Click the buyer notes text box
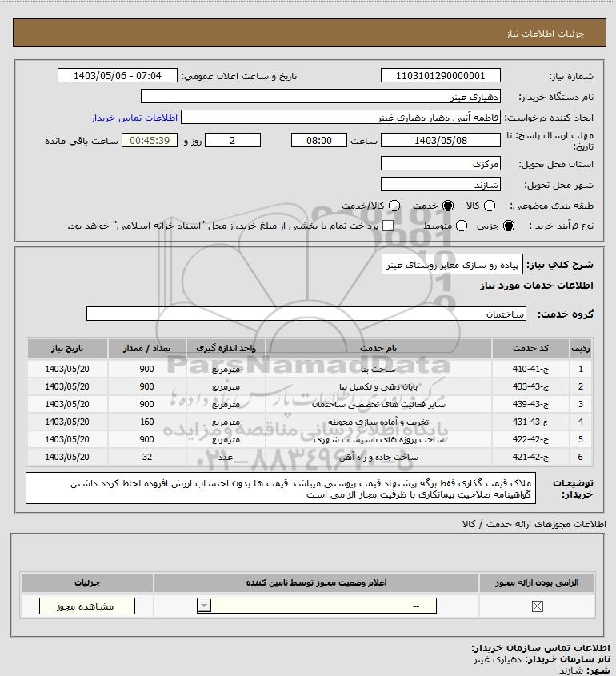This screenshot has width=616, height=676. point(281,488)
